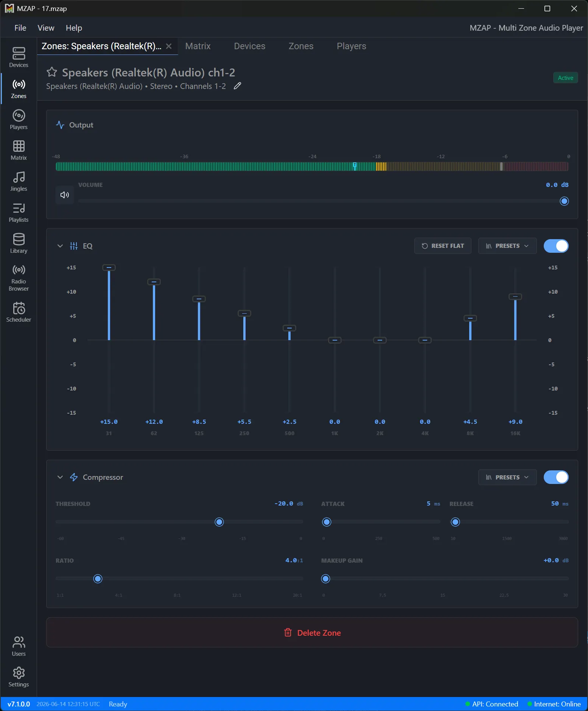588x711 pixels.
Task: Click the 62 Hz EQ band handle
Action: point(154,282)
